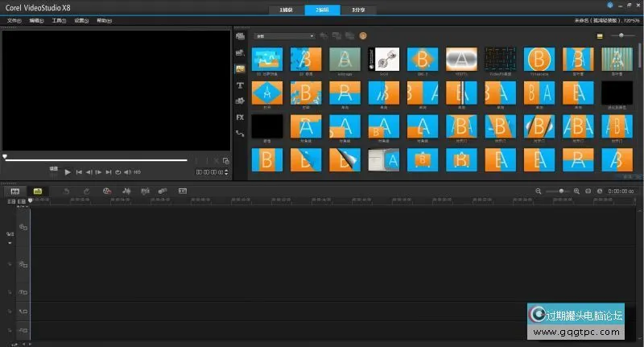Switch to Storyboard view
Viewport: 644px width, 347px height.
click(x=14, y=191)
